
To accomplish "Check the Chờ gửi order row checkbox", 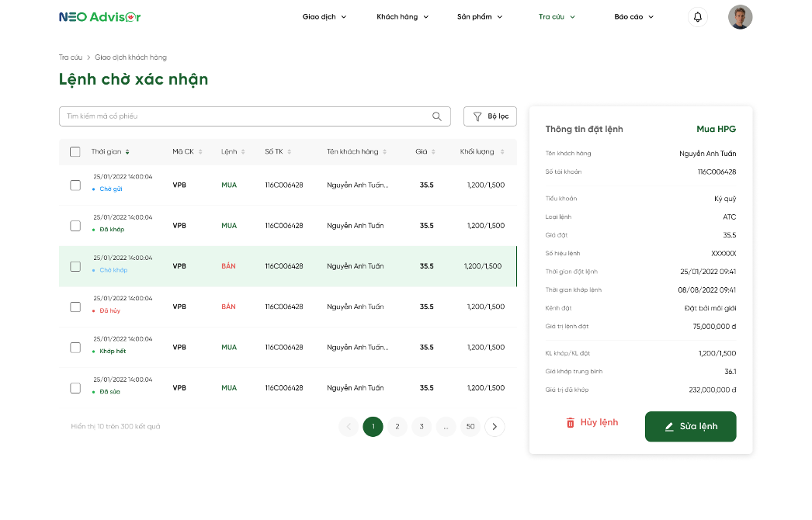I will coord(75,185).
